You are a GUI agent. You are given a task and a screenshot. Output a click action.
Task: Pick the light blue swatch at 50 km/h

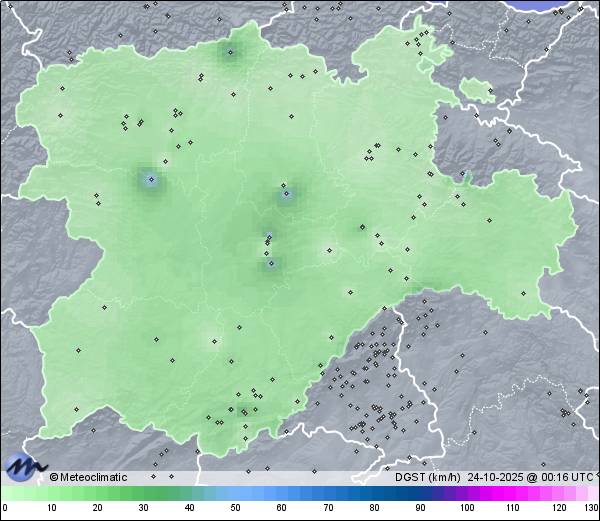[235, 493]
